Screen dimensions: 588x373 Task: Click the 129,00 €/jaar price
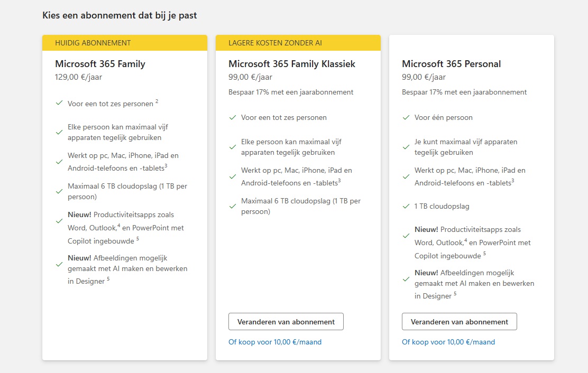coord(78,77)
